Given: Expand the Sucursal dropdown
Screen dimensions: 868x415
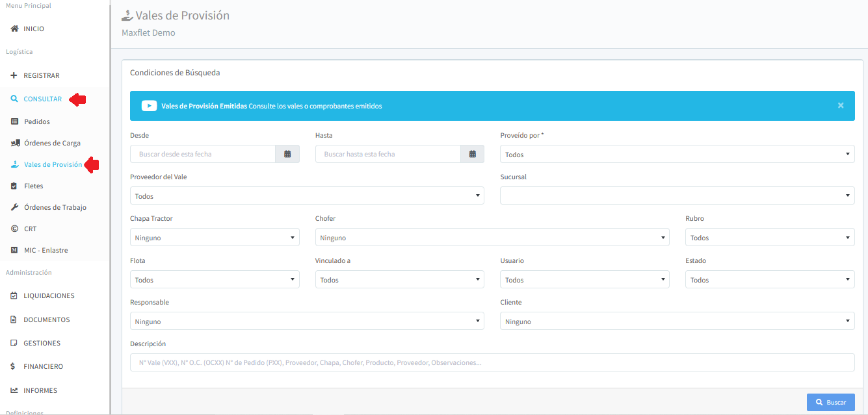Looking at the screenshot, I should (677, 195).
